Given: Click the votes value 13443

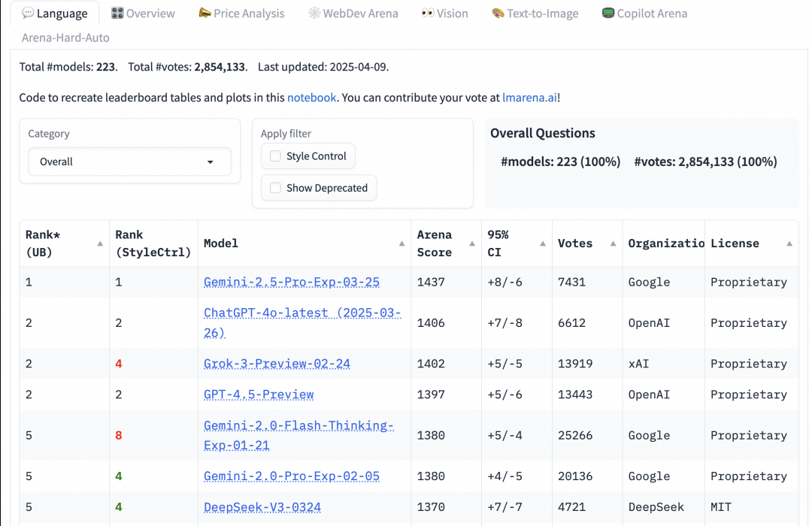Looking at the screenshot, I should click(575, 394).
